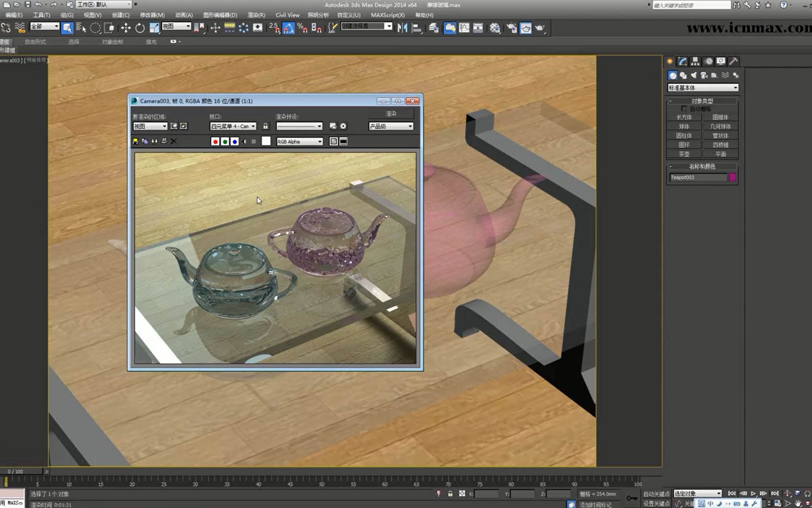Click the Teapot003 object color swatch
The height and width of the screenshot is (508, 812).
[732, 177]
